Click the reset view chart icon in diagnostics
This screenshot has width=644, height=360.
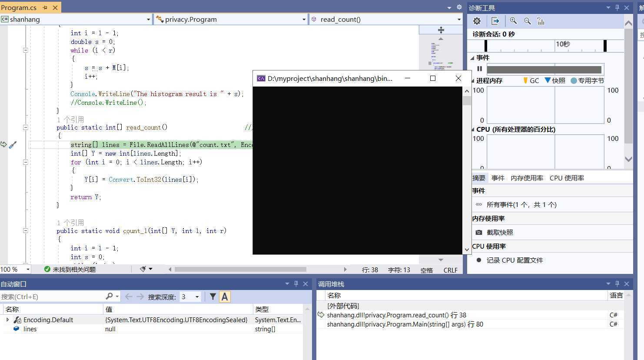coord(541,21)
